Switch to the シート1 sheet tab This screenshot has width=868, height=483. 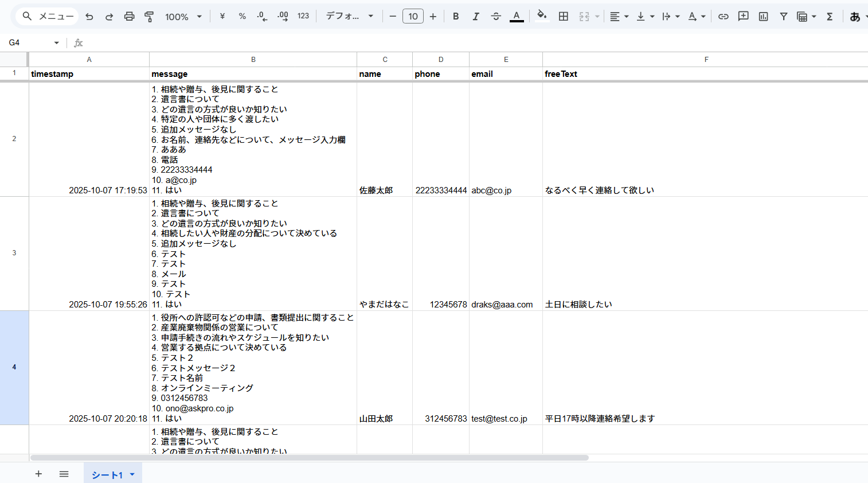click(107, 474)
